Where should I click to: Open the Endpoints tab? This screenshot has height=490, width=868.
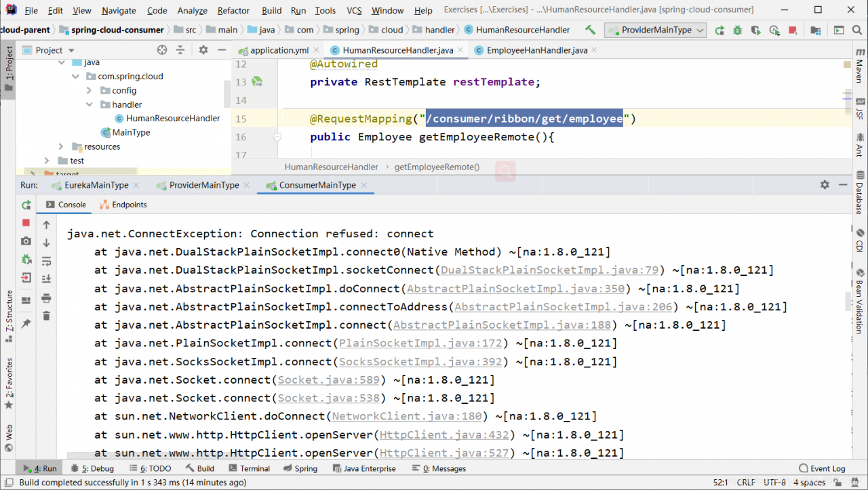click(x=123, y=205)
